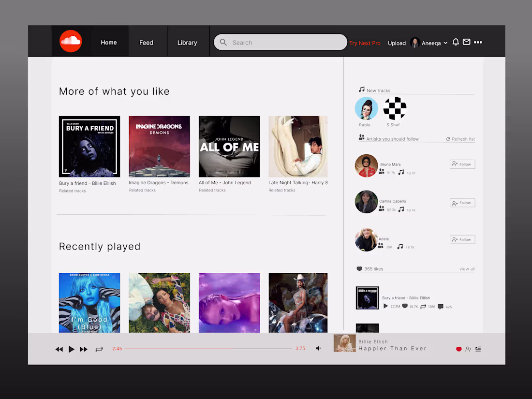Click Bruno Mars followers icon
The image size is (532, 399).
382,172
